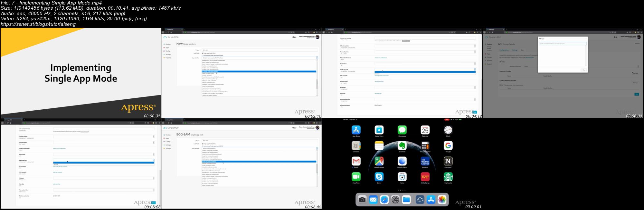Screen dimensions: 644x210
Task: Go to Apps in New page sidebar
Action: tap(166, 48)
